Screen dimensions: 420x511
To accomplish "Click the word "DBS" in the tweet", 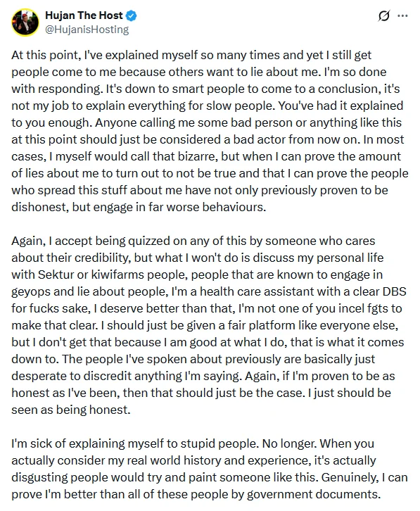I will coord(394,291).
